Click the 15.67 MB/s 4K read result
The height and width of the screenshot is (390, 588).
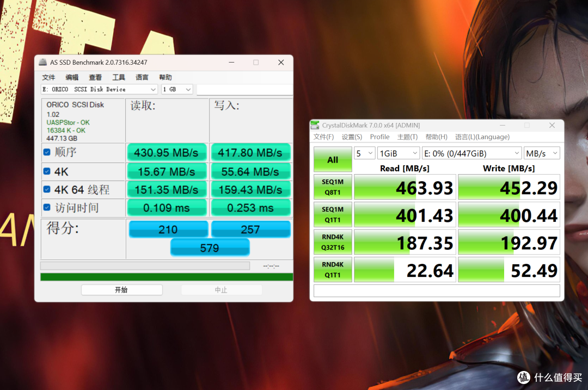(x=167, y=171)
